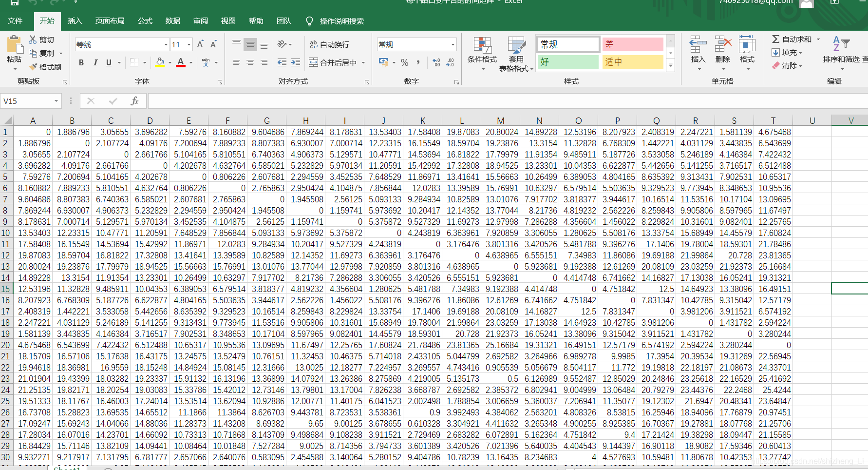Viewport: 868px width, 470px height.
Task: Toggle center horizontal alignment
Action: [x=250, y=62]
